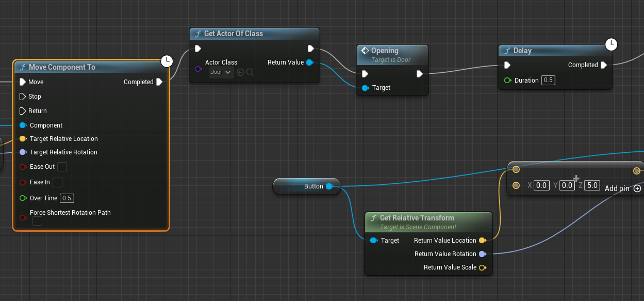Click the Stop execution pin on Move Component To
644x301 pixels.
[x=23, y=97]
